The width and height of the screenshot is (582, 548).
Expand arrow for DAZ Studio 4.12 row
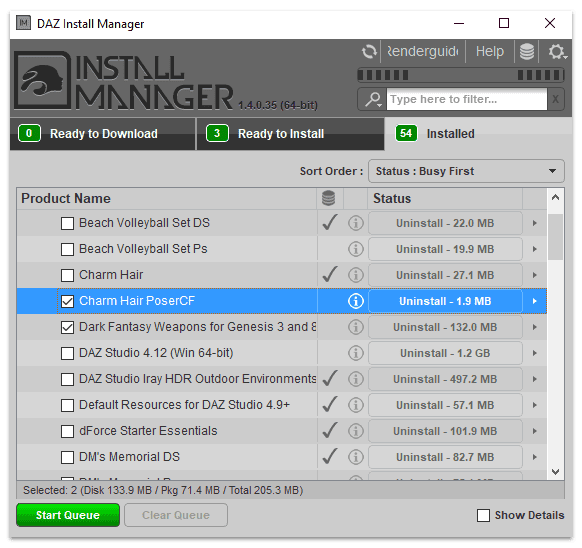(534, 353)
